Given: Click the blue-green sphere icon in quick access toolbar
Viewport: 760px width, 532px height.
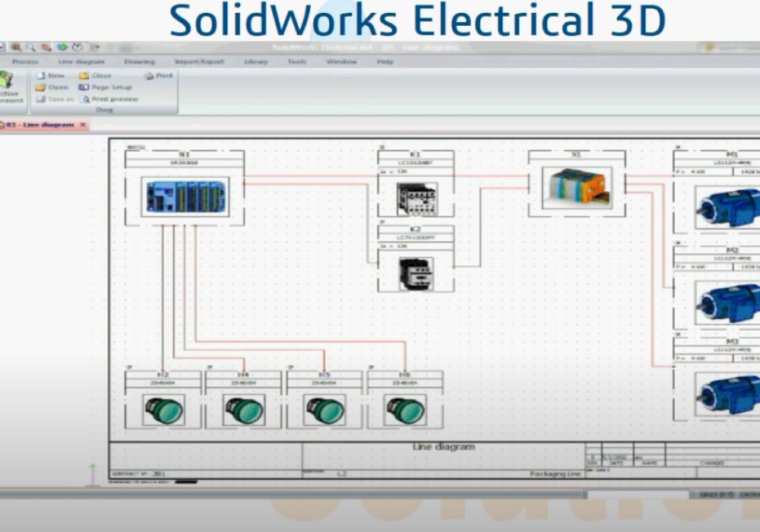Looking at the screenshot, I should point(61,47).
